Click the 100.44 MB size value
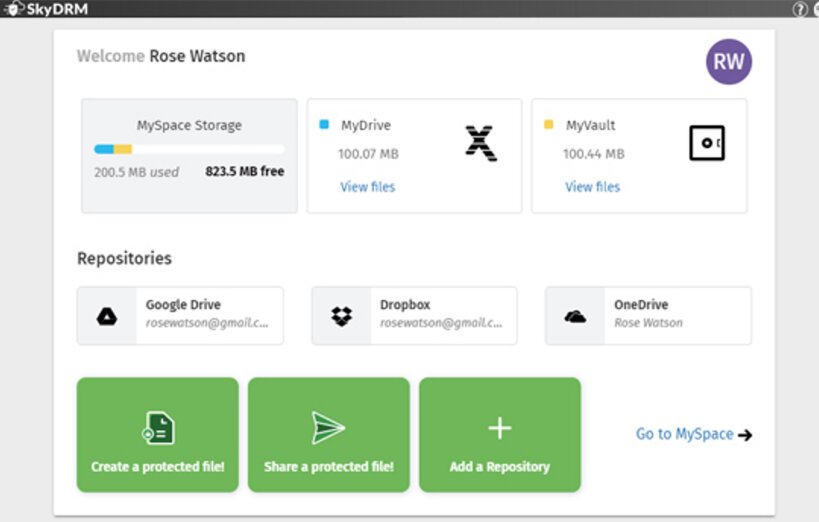The height and width of the screenshot is (522, 819). [593, 154]
